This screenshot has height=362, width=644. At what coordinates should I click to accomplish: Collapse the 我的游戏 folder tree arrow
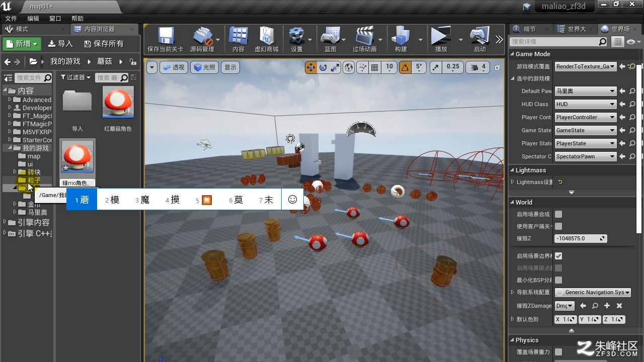(x=10, y=148)
